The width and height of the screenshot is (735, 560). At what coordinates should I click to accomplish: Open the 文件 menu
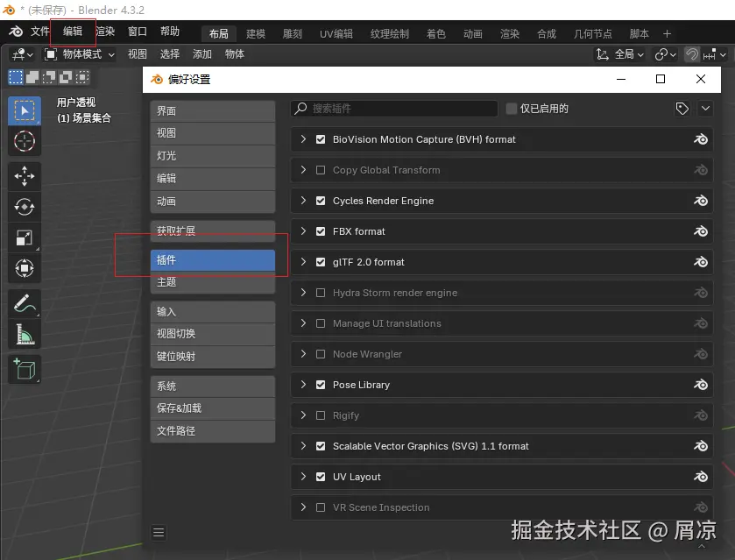pyautogui.click(x=39, y=32)
